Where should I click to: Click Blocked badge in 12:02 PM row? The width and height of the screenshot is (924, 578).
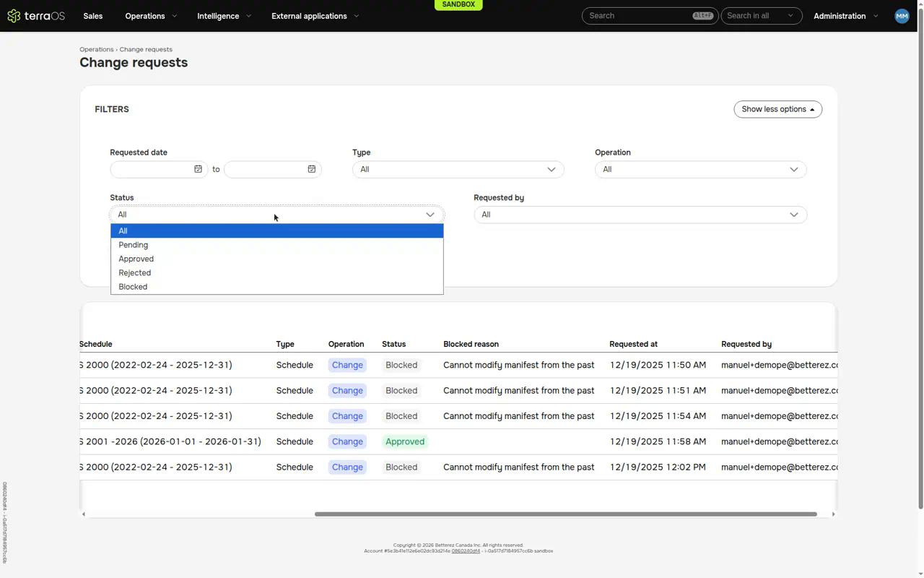[401, 467]
